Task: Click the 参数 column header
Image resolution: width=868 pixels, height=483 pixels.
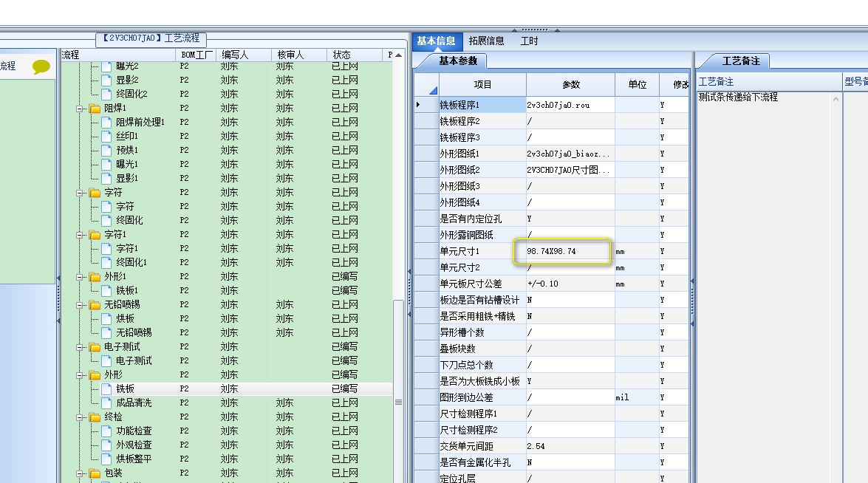Action: click(571, 85)
